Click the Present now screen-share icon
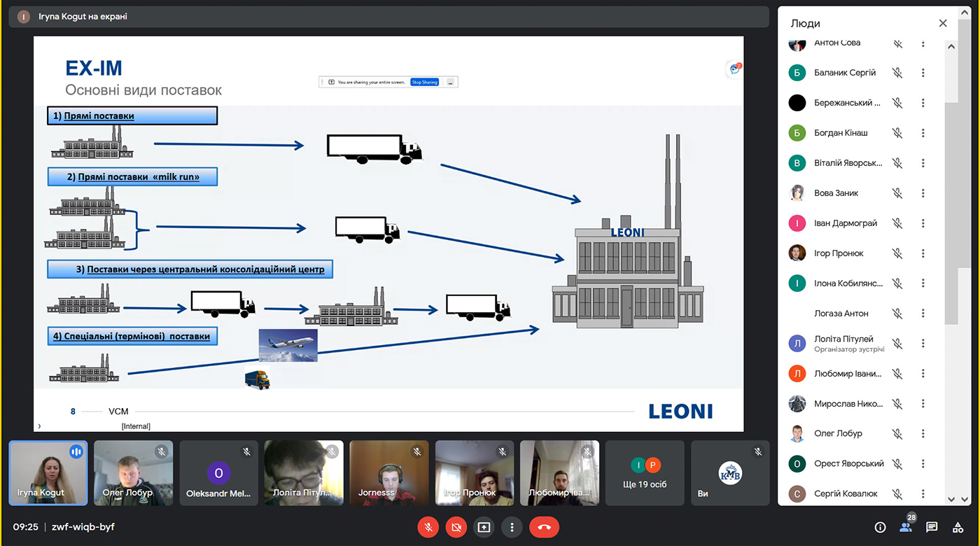Image resolution: width=980 pixels, height=546 pixels. pyautogui.click(x=484, y=527)
